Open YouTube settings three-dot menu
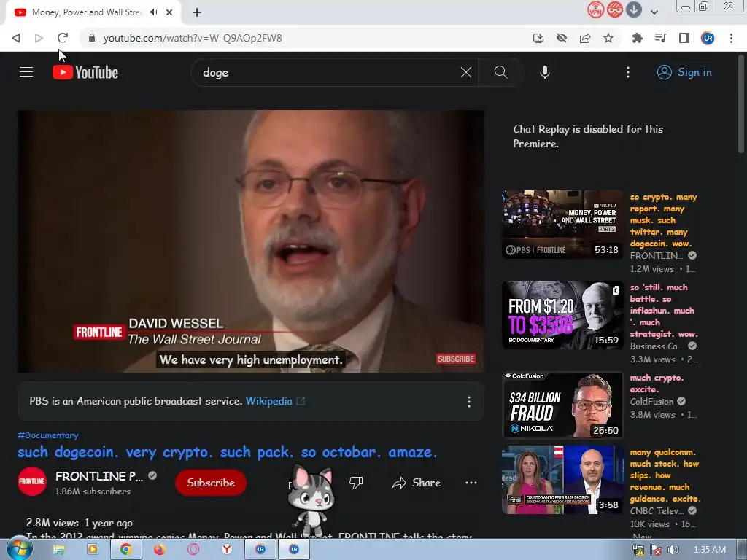Screen dimensions: 747x560 click(628, 72)
